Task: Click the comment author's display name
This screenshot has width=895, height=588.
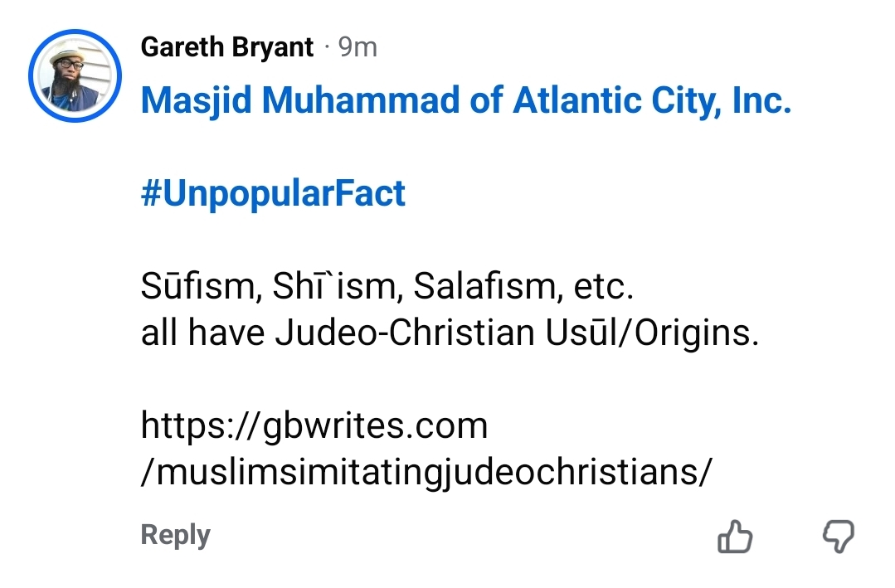Action: point(226,47)
